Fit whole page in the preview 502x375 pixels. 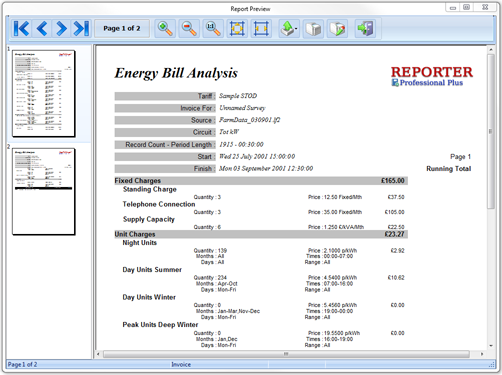click(x=237, y=28)
